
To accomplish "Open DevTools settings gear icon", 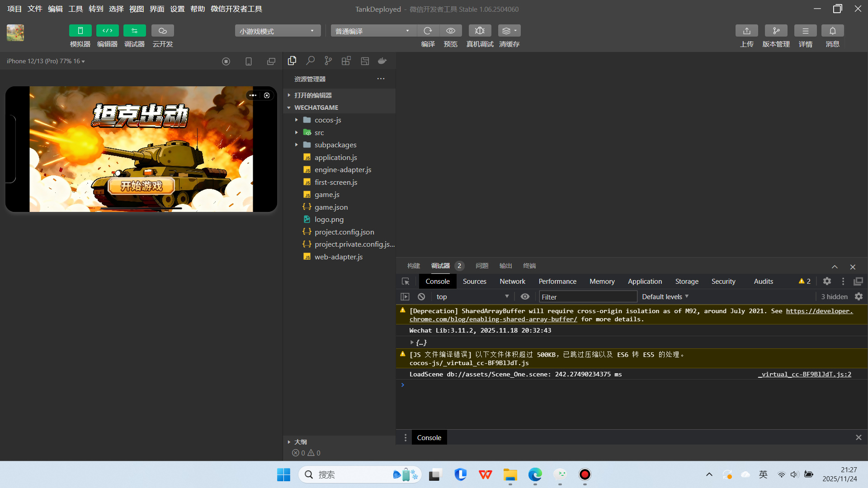I will (x=827, y=282).
